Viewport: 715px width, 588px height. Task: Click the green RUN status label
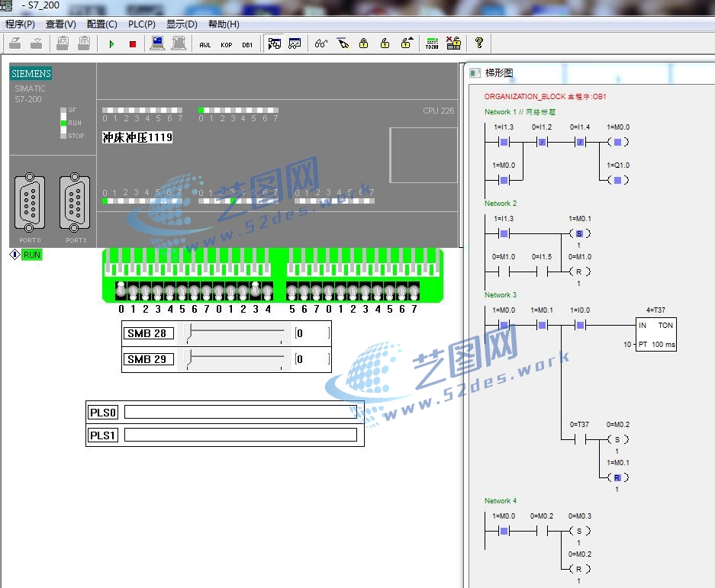[x=32, y=255]
